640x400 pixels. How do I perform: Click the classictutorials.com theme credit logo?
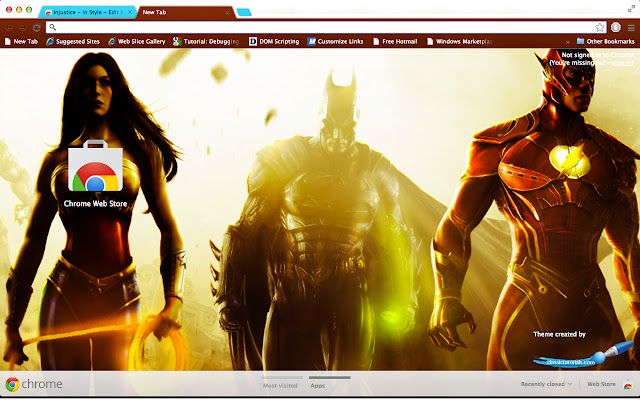[582, 356]
